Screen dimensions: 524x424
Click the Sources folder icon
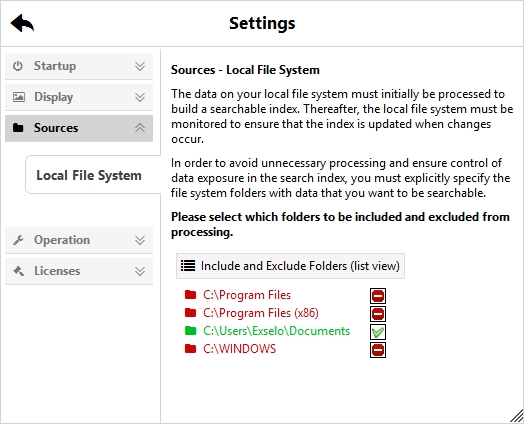click(x=18, y=128)
